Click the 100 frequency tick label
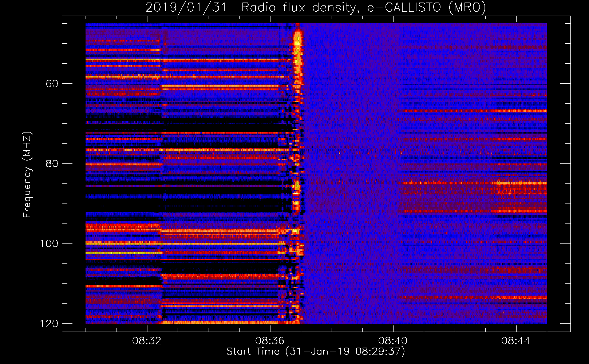Viewport: 589px width, 364px height. (x=49, y=243)
